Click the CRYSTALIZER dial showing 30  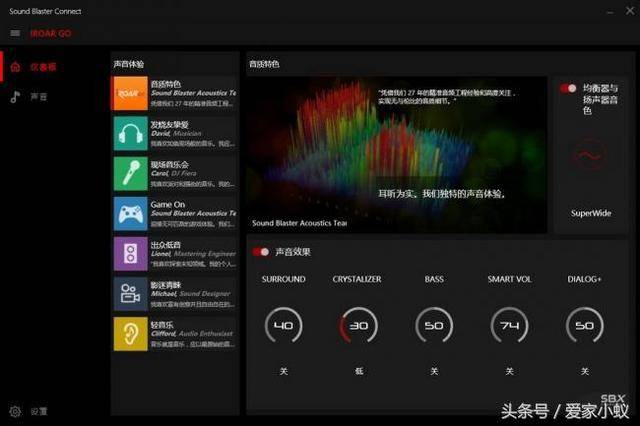358,326
